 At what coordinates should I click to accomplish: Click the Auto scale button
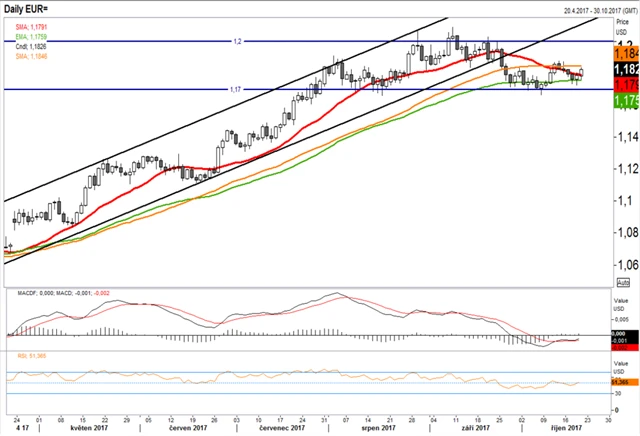623,282
